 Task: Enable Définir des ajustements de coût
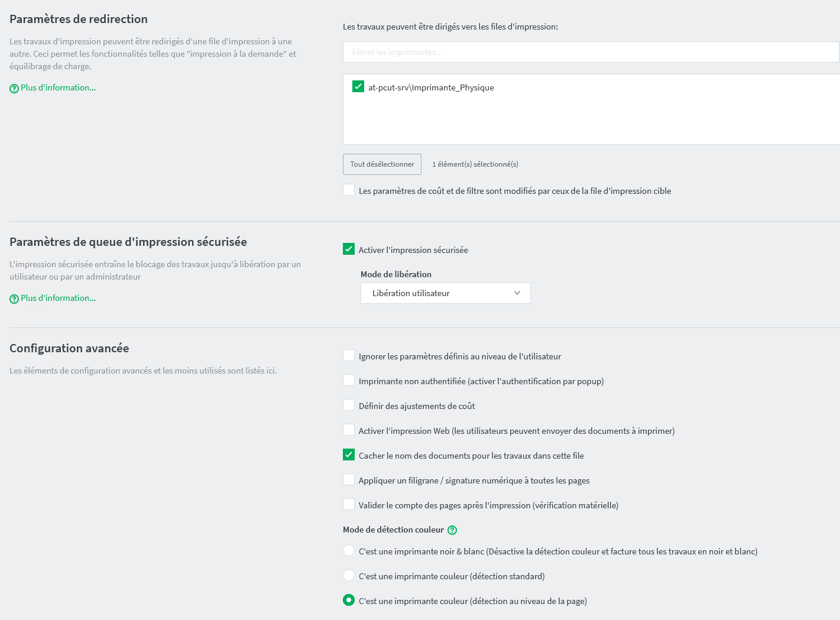[349, 405]
